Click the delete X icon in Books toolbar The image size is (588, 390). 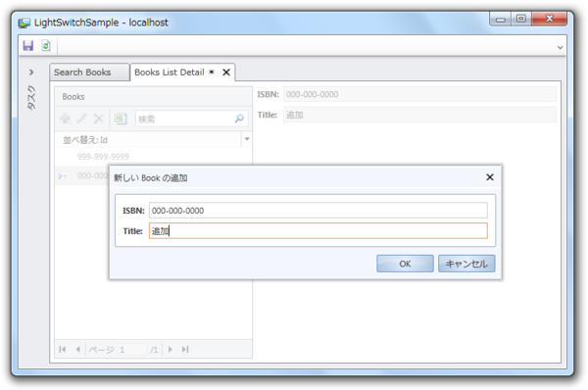point(98,119)
